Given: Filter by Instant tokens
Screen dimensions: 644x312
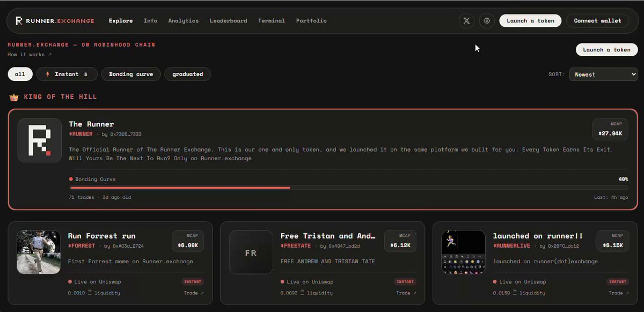Looking at the screenshot, I should (x=67, y=74).
